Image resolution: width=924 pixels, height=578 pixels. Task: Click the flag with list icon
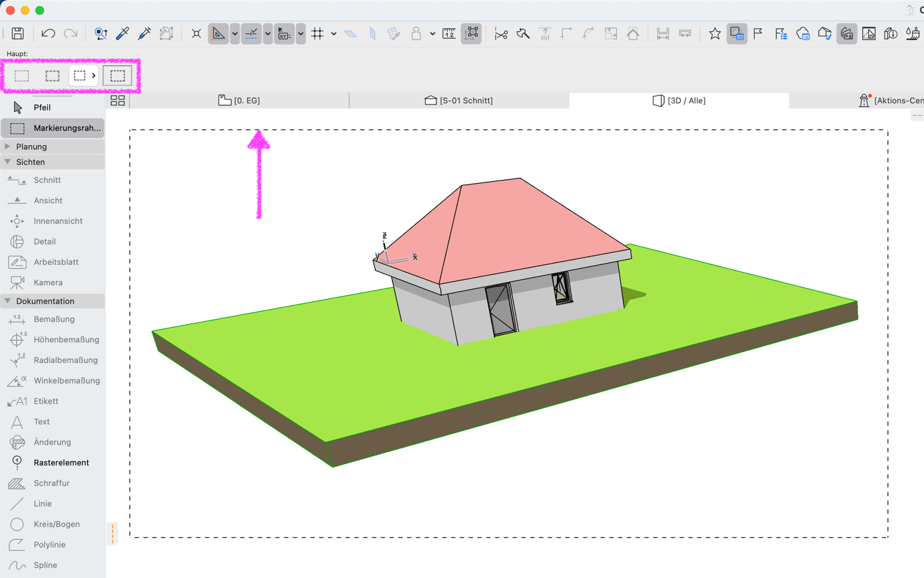click(780, 33)
